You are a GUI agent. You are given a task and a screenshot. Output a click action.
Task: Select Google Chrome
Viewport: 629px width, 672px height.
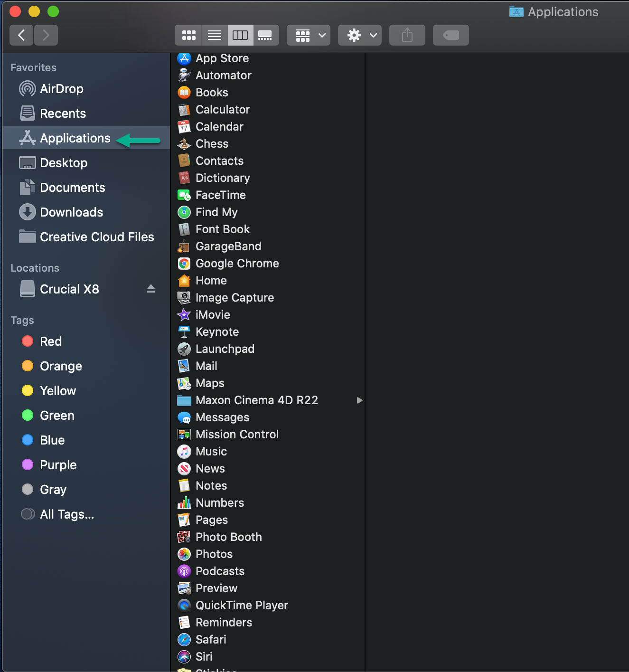click(x=237, y=263)
